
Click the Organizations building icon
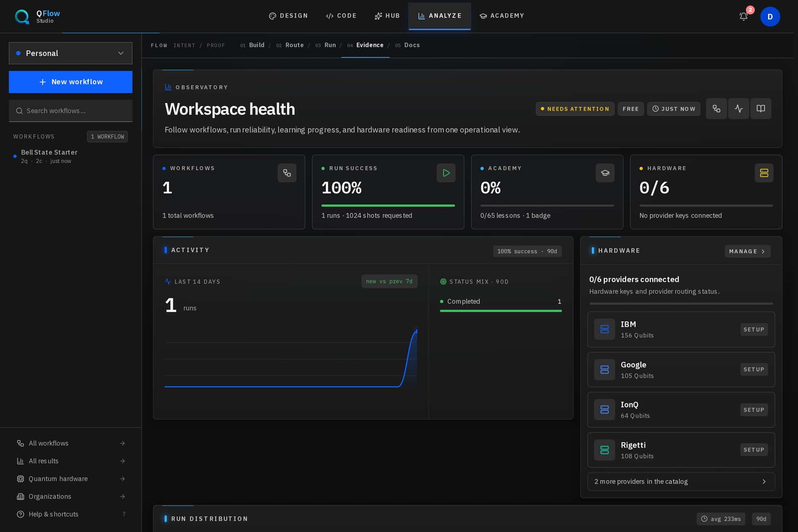tap(20, 496)
